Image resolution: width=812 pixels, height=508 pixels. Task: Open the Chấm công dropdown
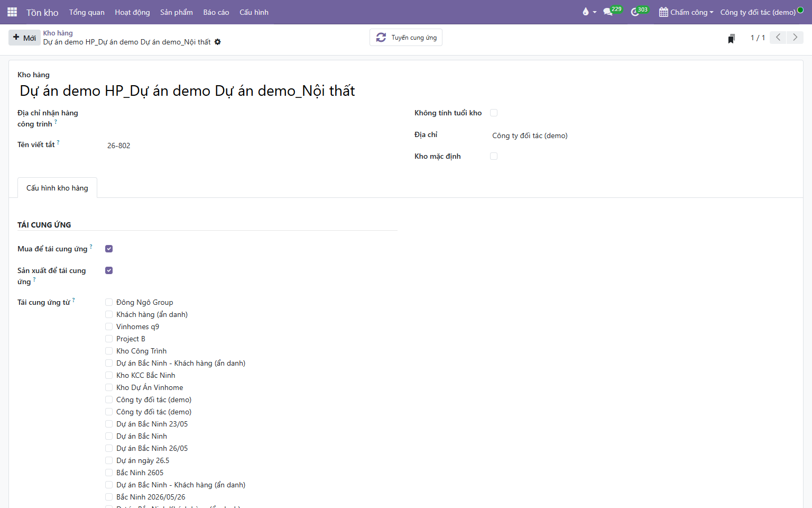pos(686,12)
